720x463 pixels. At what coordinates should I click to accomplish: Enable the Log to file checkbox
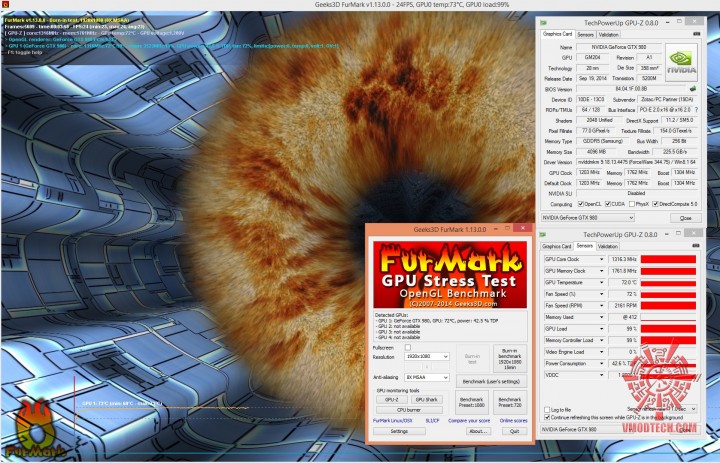547,410
